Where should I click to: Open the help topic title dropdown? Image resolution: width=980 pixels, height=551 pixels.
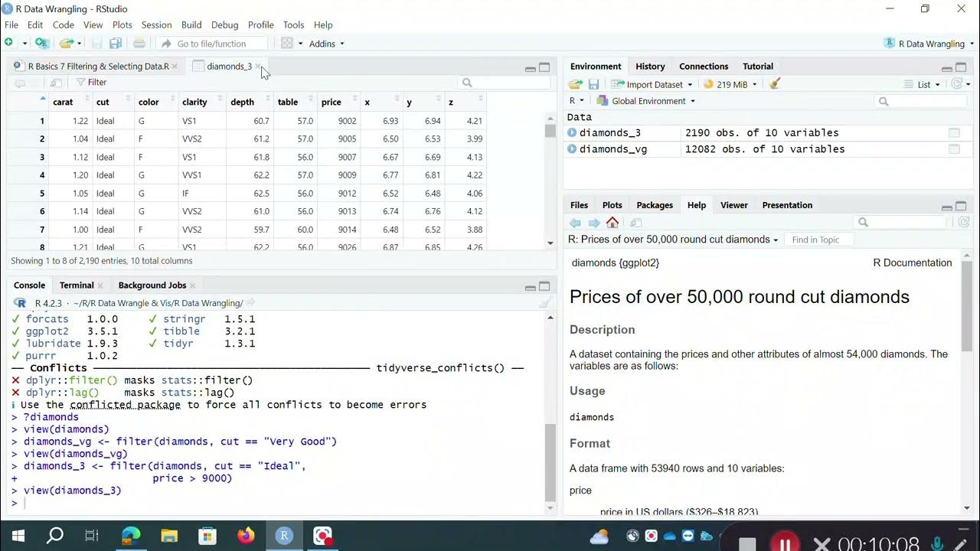click(x=673, y=240)
